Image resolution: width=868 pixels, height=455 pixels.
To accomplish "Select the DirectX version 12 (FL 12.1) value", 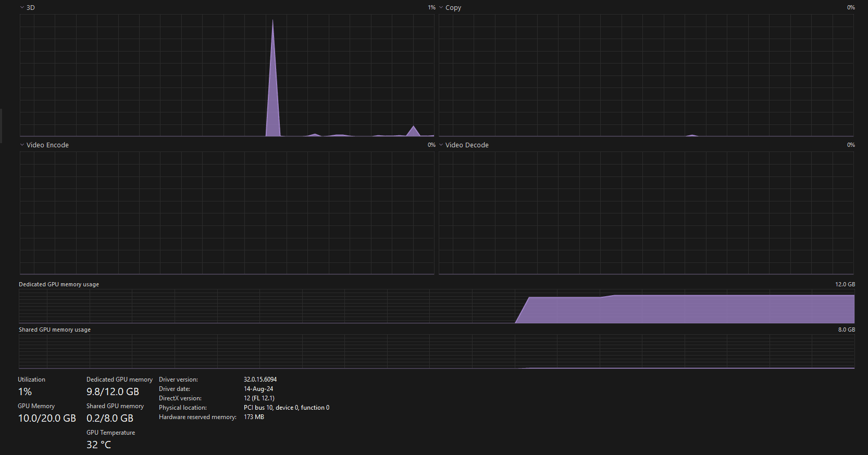I will pyautogui.click(x=259, y=398).
